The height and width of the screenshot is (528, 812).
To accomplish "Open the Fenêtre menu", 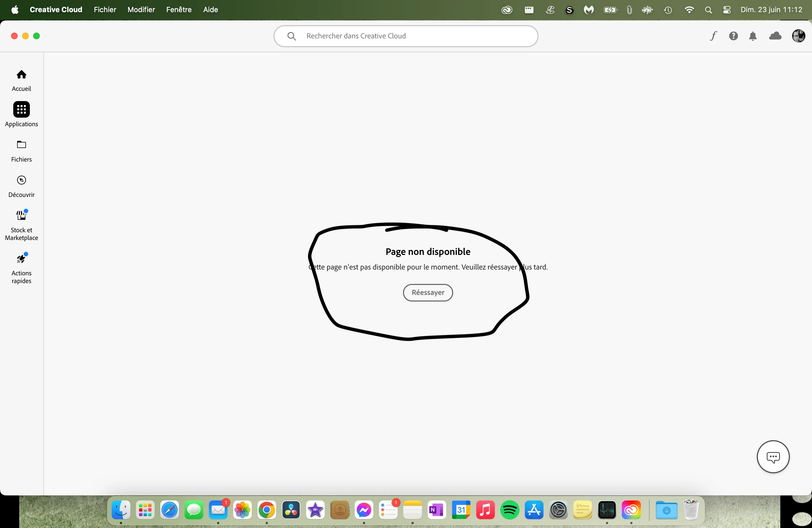I will pyautogui.click(x=179, y=10).
